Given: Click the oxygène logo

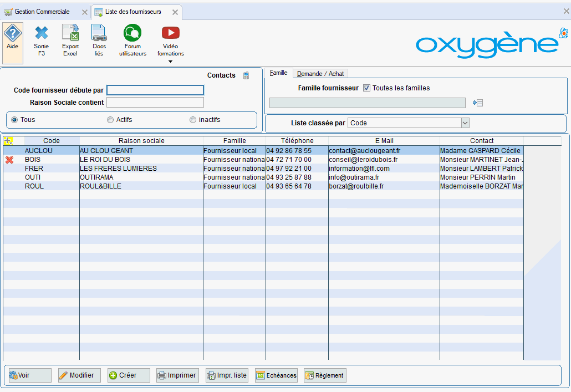Looking at the screenshot, I should [x=492, y=43].
